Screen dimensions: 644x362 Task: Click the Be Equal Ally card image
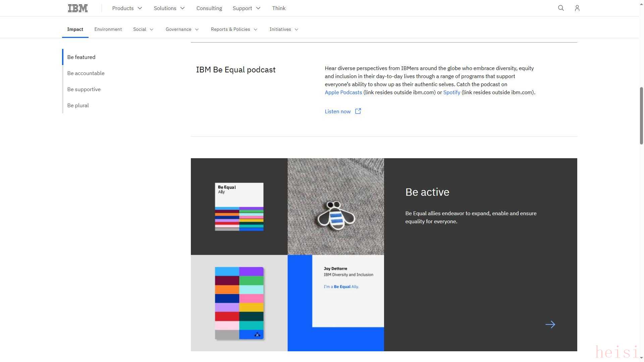coord(239,206)
